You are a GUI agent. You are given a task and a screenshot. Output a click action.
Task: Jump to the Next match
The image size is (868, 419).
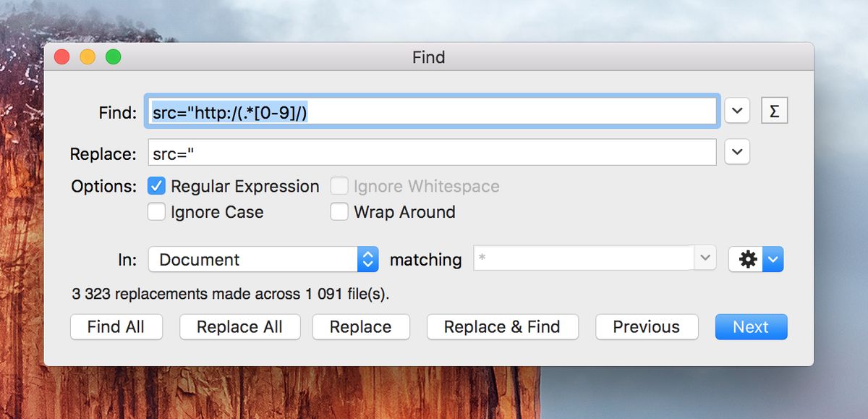pyautogui.click(x=750, y=327)
